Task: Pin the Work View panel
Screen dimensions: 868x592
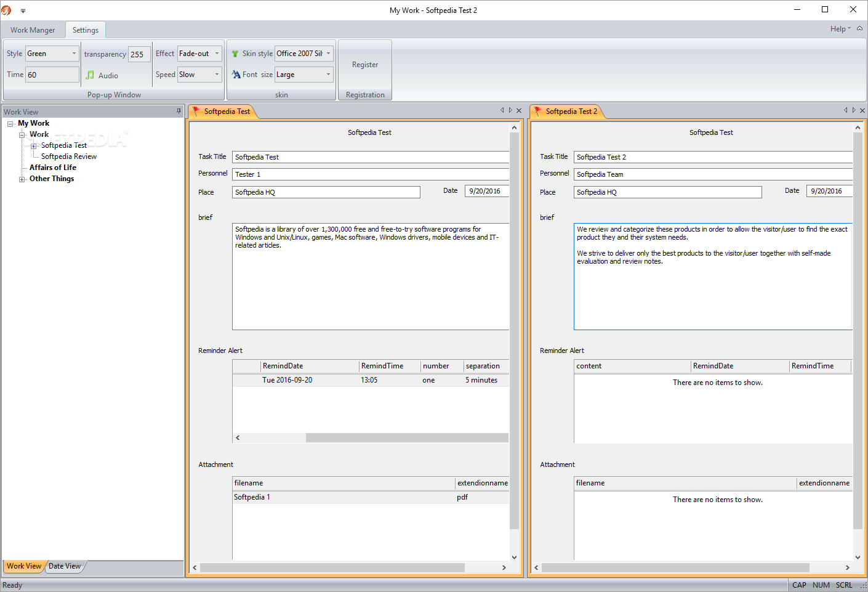Action: (x=179, y=112)
